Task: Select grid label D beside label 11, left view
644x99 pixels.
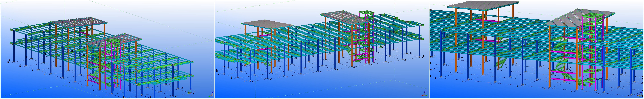Action: (x=9, y=60)
